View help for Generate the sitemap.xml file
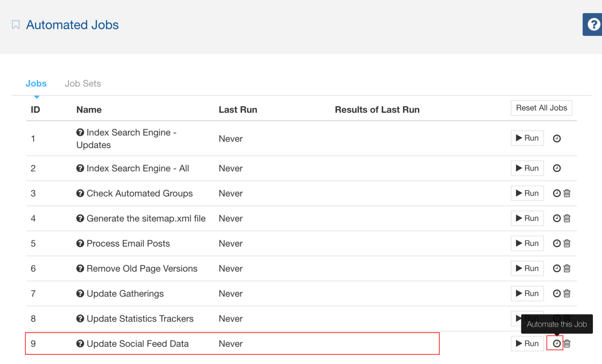 click(80, 218)
